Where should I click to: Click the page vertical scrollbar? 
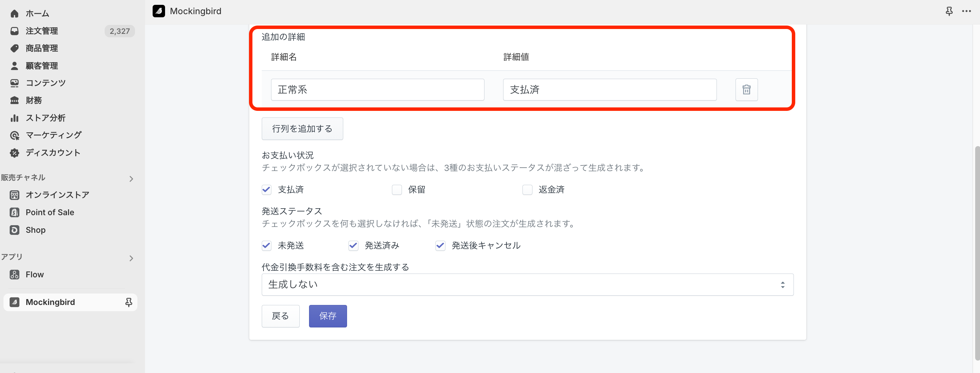pyautogui.click(x=977, y=253)
